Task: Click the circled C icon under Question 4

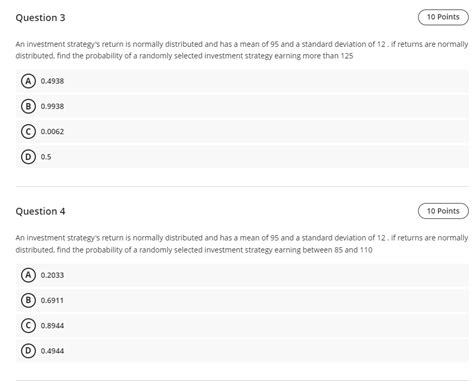Action: 28,326
